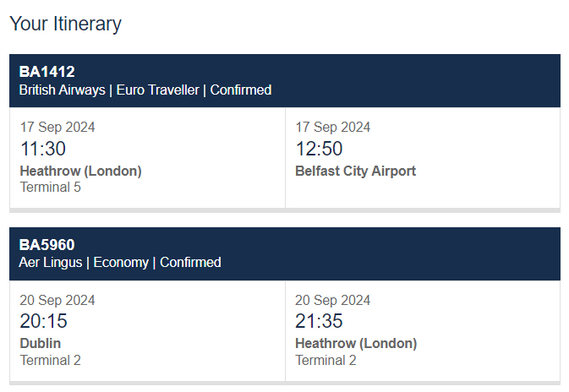
Task: Click the Dublin departure airport
Action: point(41,344)
